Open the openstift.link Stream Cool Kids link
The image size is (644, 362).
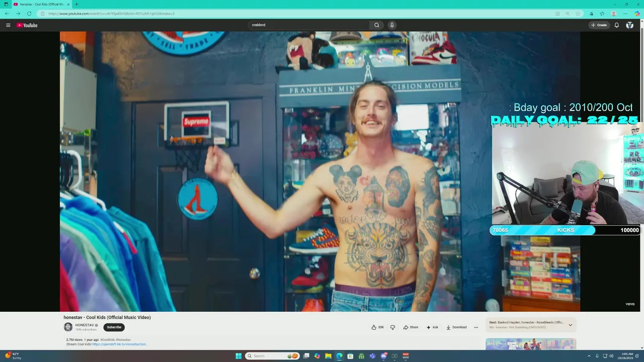[120, 344]
